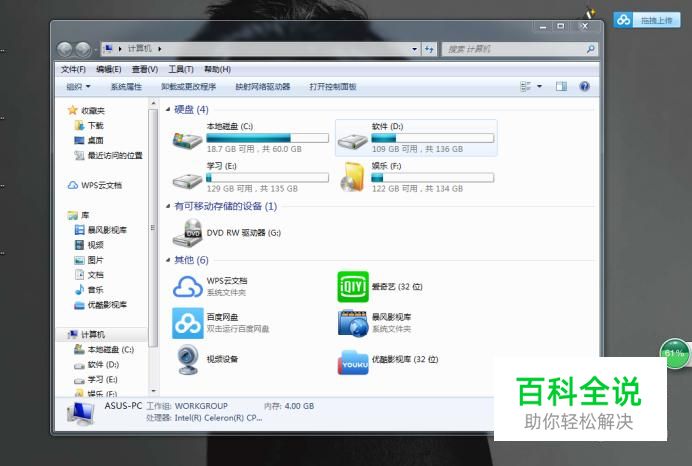
Task: Open the address bar history dropdown
Action: tap(414, 49)
